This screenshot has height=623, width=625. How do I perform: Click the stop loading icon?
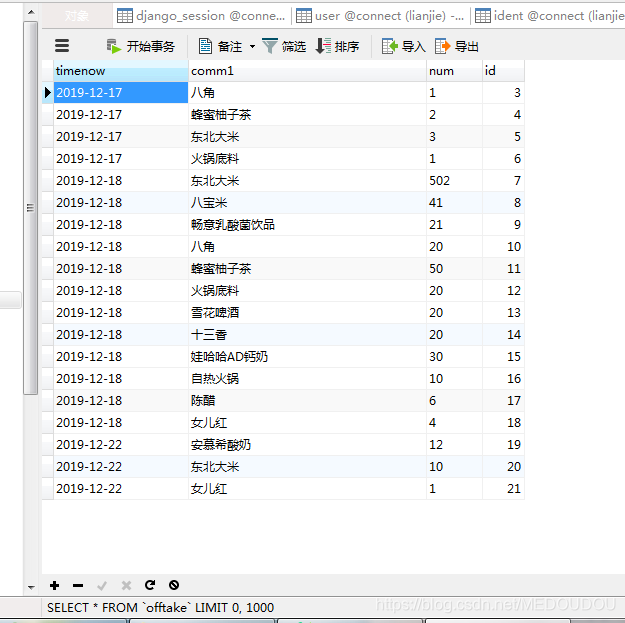pyautogui.click(x=174, y=585)
